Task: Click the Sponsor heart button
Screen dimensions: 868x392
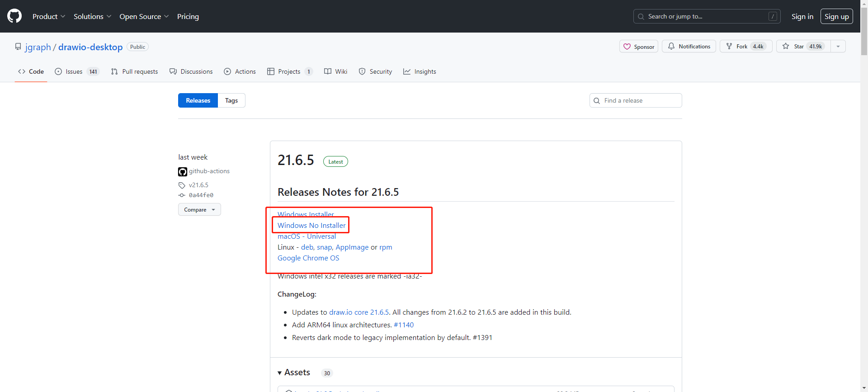Action: (x=638, y=47)
